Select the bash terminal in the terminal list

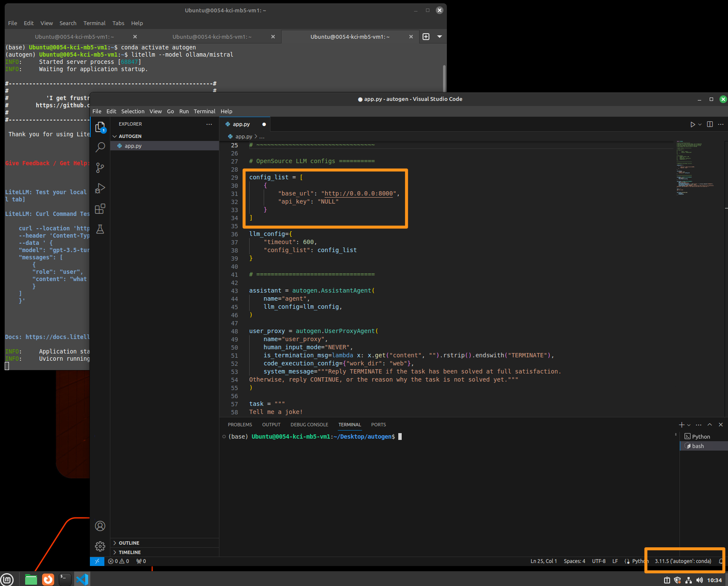pyautogui.click(x=698, y=446)
